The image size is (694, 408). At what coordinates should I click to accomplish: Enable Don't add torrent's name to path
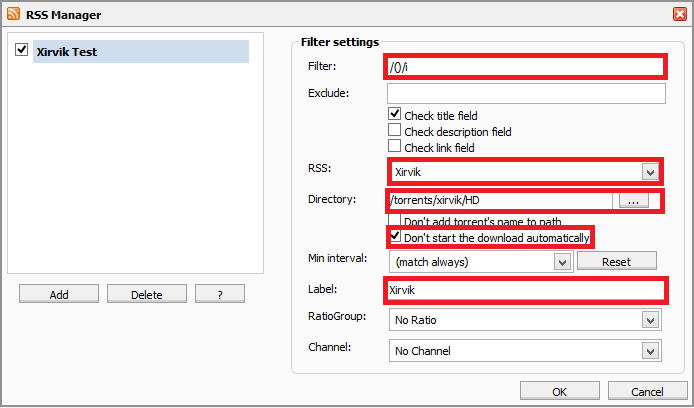(x=394, y=220)
